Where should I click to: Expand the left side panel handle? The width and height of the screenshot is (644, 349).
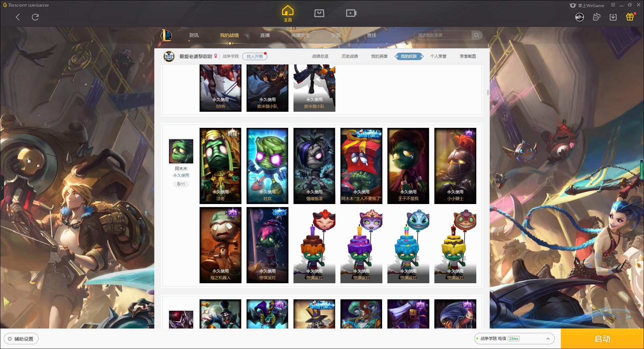coord(2,188)
